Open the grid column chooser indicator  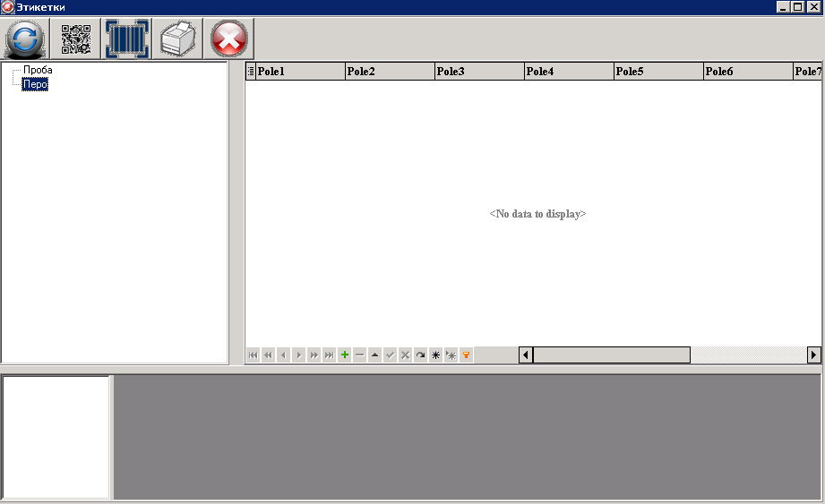(251, 72)
